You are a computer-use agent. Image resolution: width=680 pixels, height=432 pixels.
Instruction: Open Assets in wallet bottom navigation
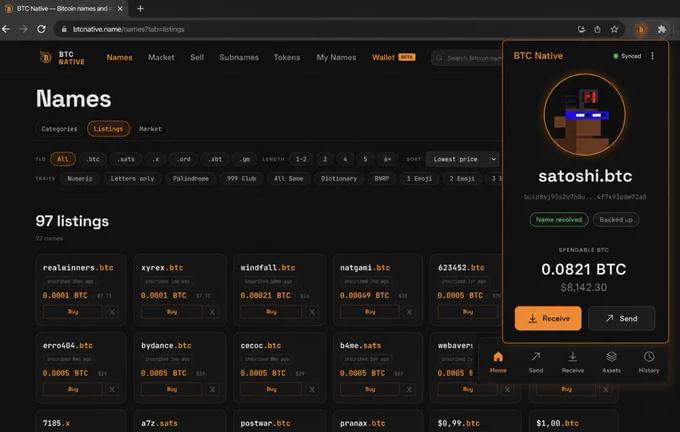611,362
